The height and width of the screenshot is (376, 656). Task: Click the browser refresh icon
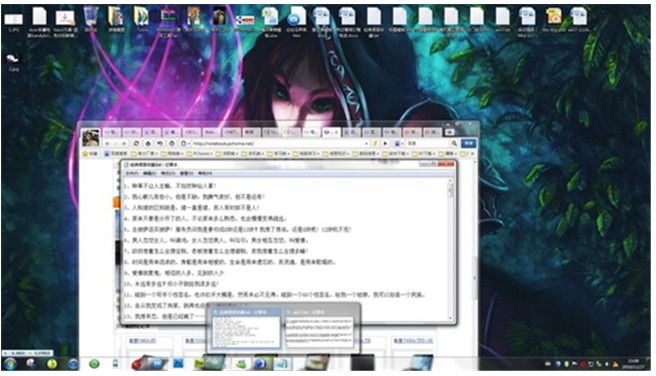pos(136,143)
